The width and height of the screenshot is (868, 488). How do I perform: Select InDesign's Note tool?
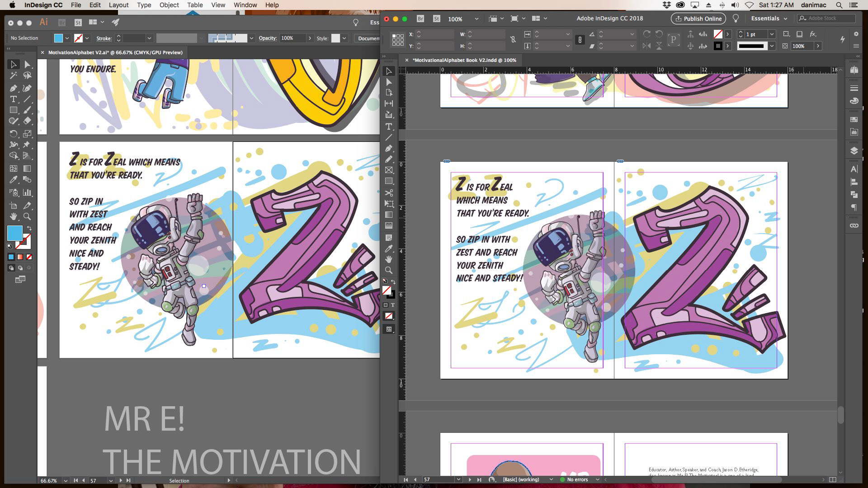388,238
